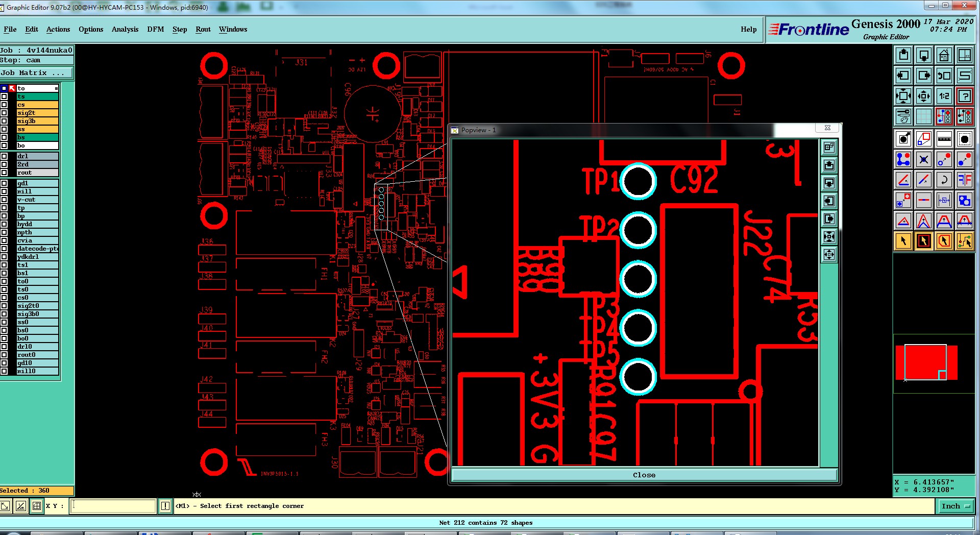
Task: Click the pan left arrow icon
Action: pyautogui.click(x=903, y=76)
